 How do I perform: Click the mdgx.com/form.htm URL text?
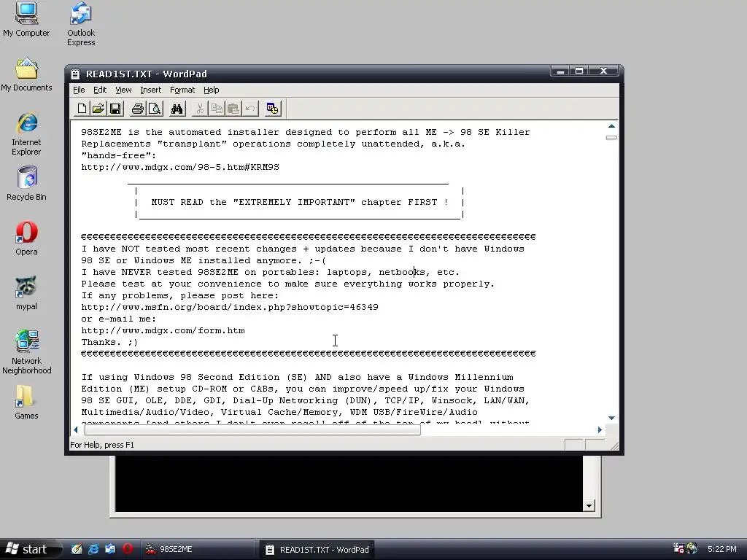[x=163, y=330]
